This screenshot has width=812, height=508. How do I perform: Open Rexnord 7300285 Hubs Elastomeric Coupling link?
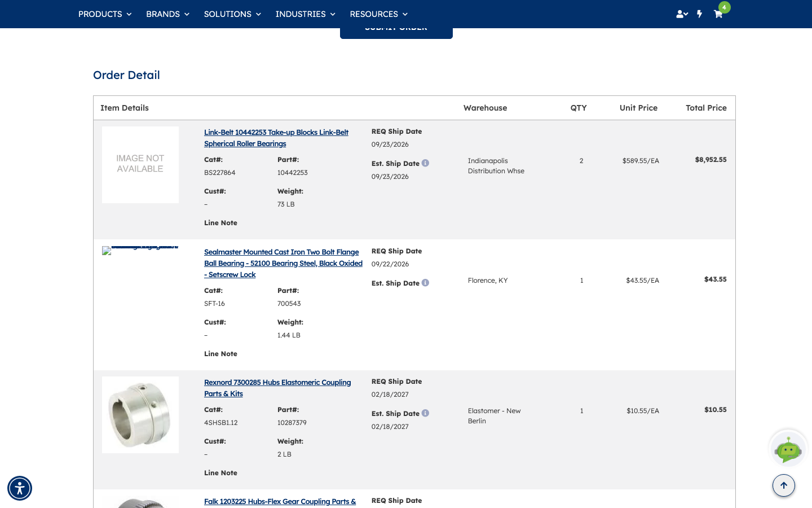click(x=277, y=388)
